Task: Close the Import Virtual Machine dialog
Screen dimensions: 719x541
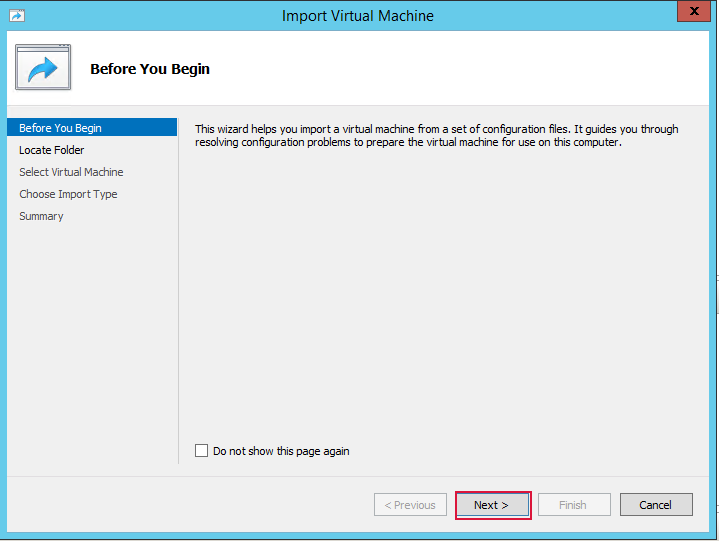Action: pos(691,14)
